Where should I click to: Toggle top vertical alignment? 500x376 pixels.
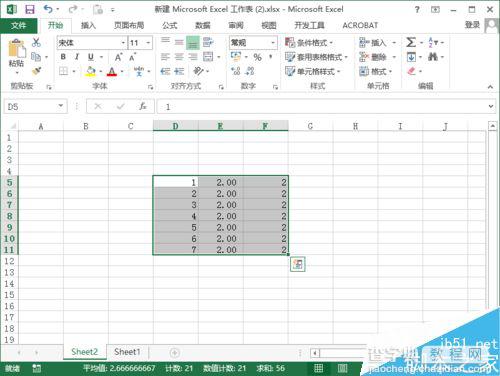pos(165,41)
